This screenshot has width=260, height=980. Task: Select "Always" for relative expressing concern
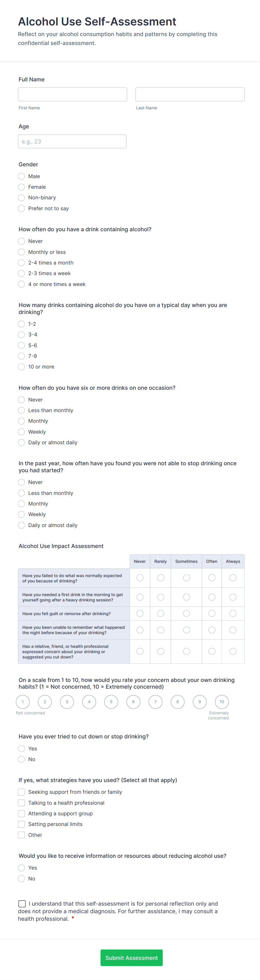233,651
